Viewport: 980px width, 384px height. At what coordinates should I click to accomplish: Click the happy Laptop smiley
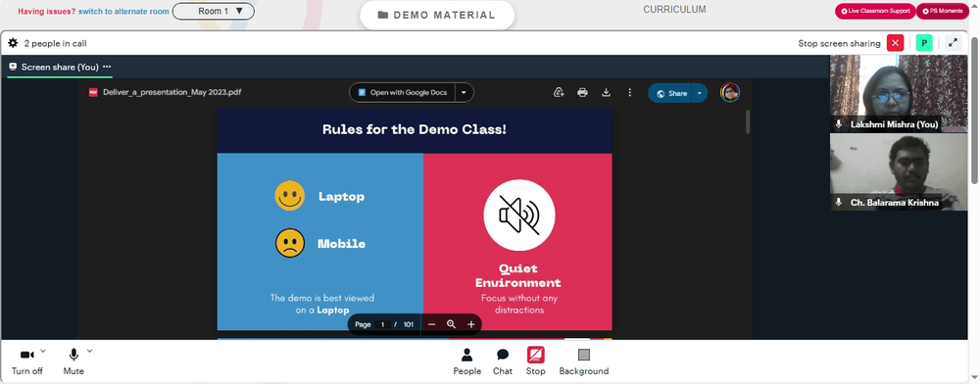[290, 196]
